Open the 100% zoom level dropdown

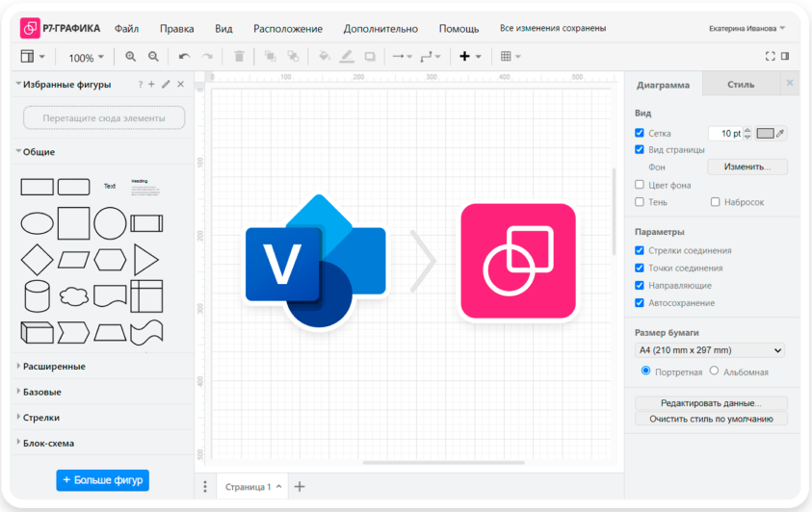coord(86,58)
